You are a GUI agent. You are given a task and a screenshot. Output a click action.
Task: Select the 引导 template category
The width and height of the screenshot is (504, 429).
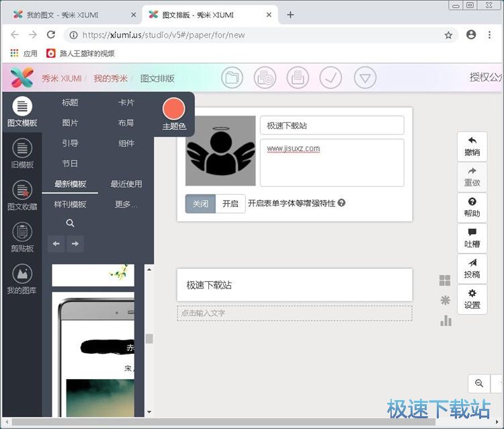(x=70, y=143)
